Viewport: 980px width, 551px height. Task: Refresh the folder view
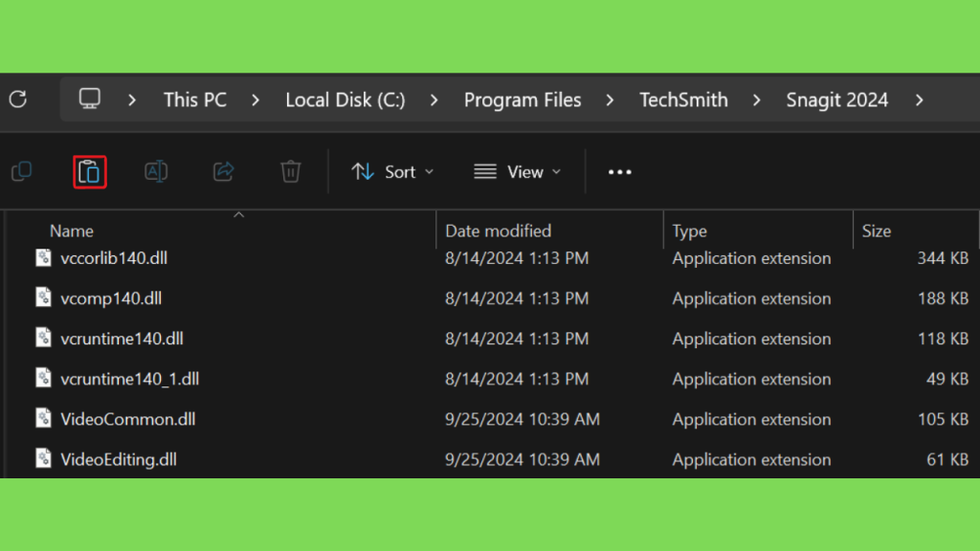tap(18, 99)
